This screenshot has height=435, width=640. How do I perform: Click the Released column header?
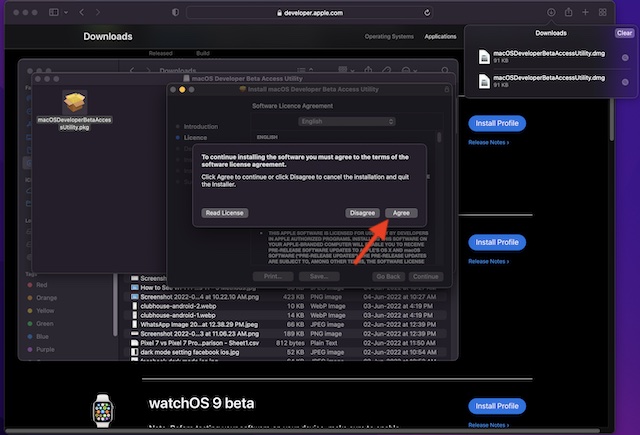coord(160,53)
